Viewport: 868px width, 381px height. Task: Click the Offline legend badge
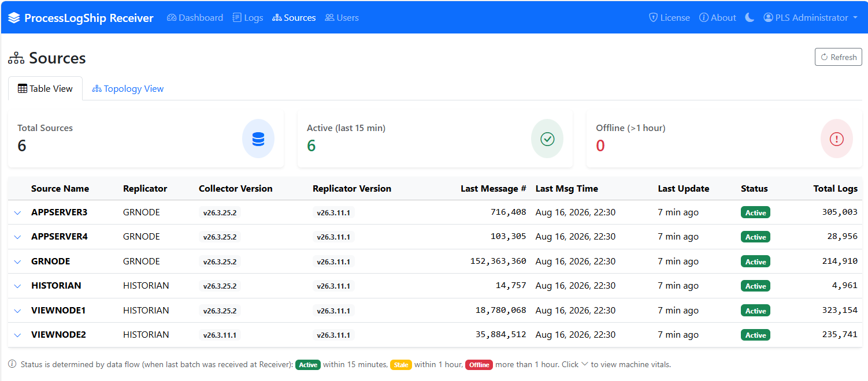point(479,365)
